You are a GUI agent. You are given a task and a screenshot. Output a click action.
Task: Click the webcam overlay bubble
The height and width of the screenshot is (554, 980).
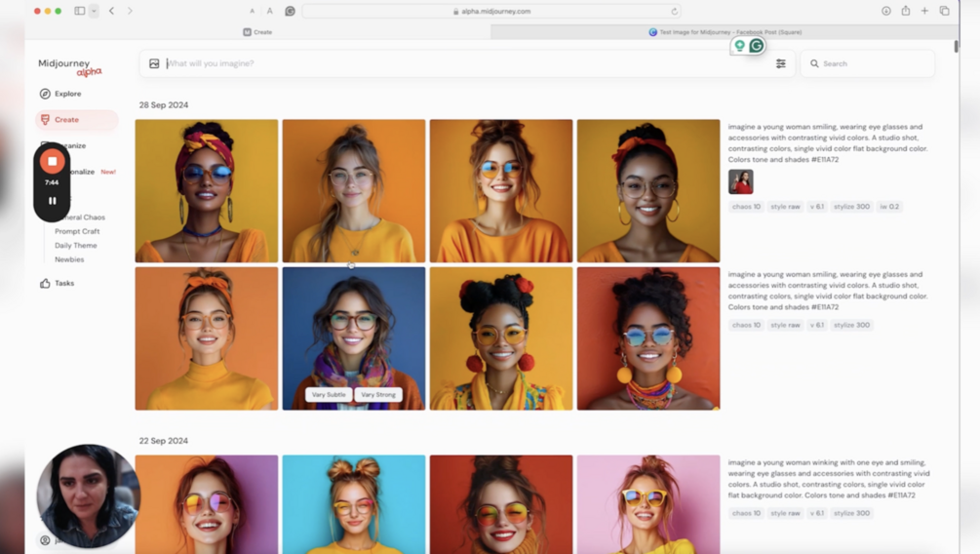(88, 495)
